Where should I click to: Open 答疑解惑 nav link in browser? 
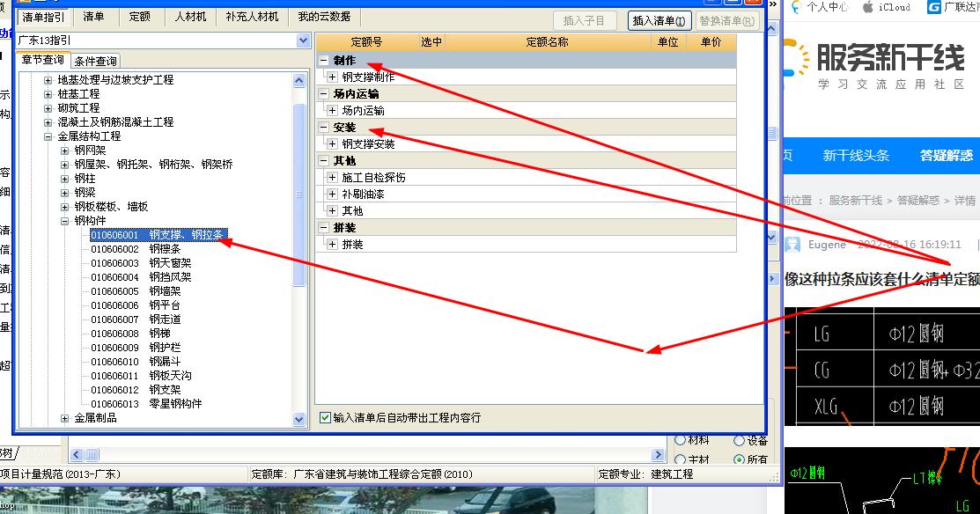[947, 156]
